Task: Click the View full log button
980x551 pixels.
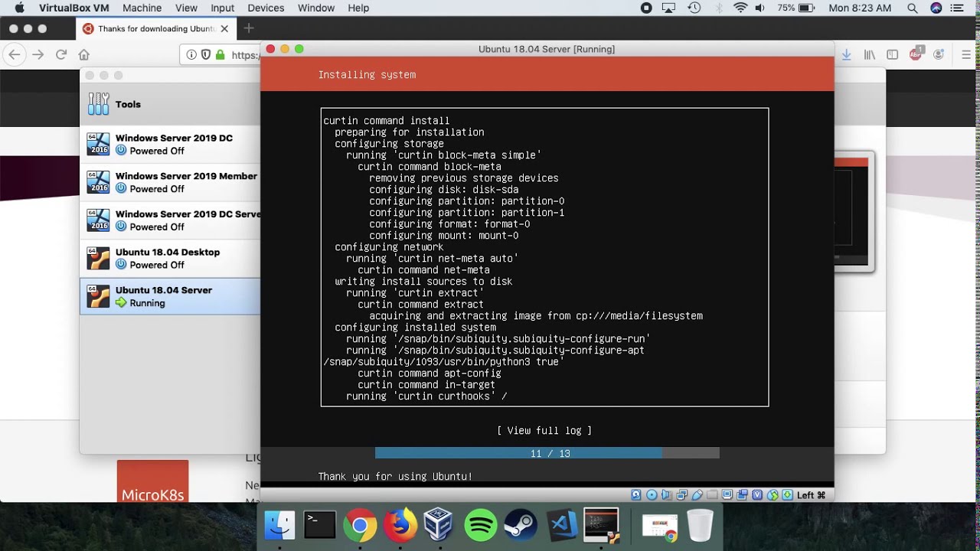Action: [544, 431]
